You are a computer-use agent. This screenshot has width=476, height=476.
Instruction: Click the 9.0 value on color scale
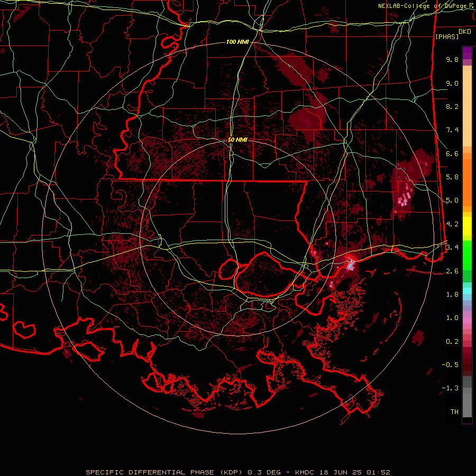(452, 84)
